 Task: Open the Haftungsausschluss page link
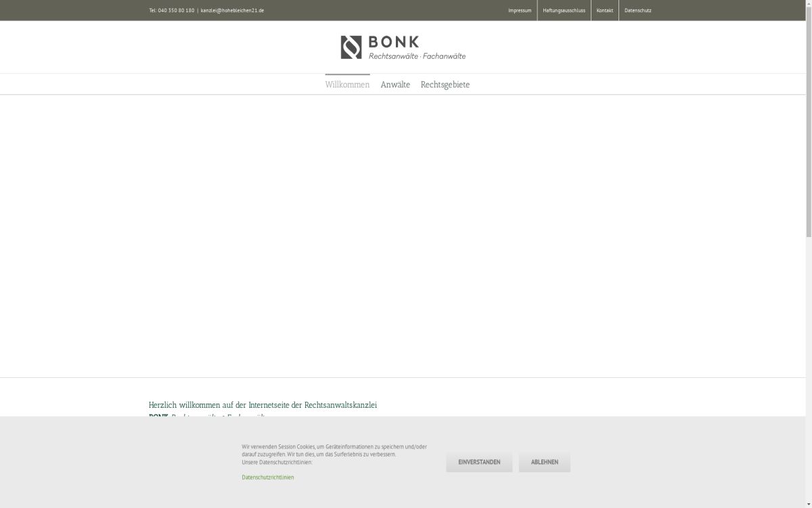(564, 10)
